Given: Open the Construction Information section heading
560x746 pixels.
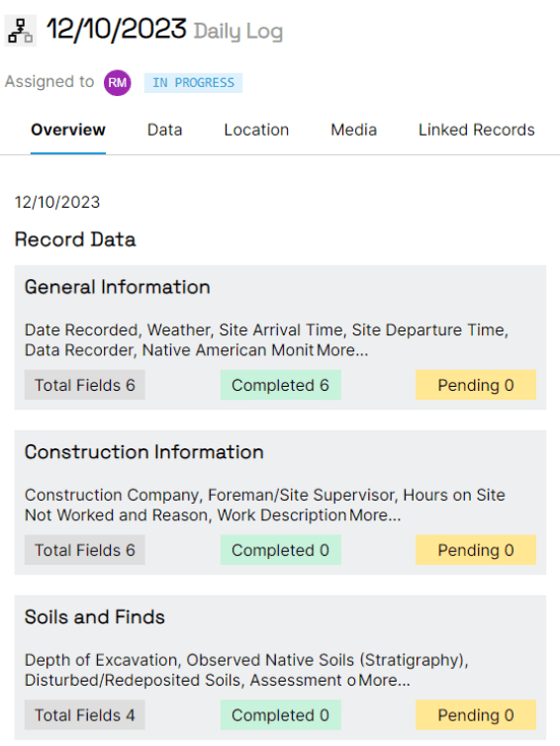Looking at the screenshot, I should coord(143,452).
